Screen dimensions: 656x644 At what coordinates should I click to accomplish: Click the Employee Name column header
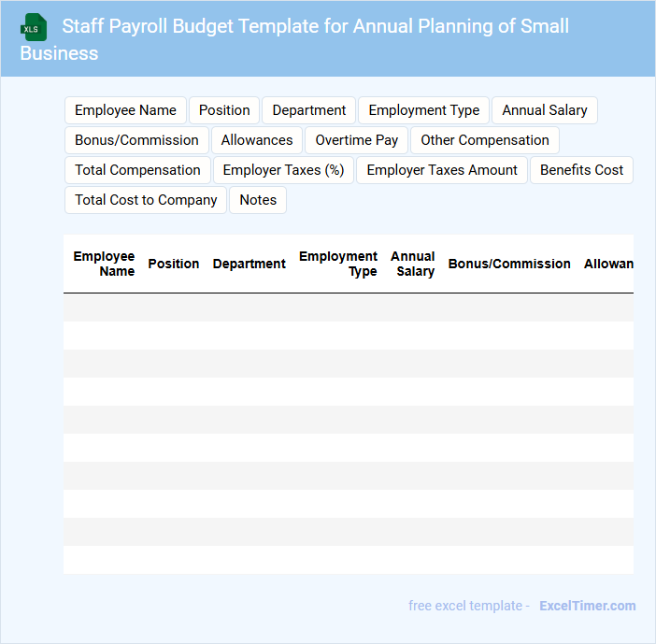tap(104, 264)
